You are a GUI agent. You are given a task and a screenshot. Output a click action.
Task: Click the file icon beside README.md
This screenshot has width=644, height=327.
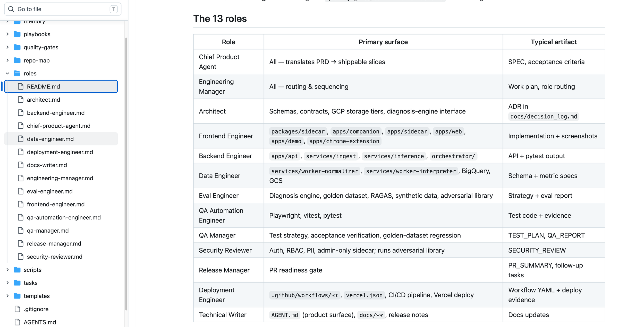21,86
